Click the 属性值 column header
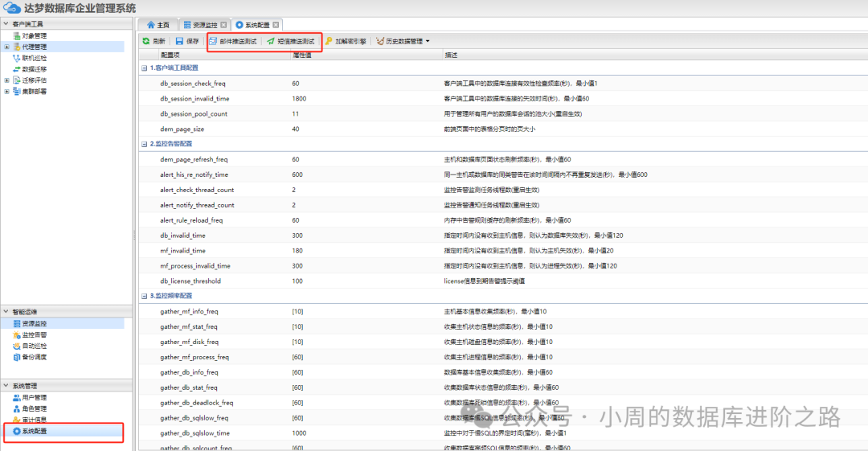 point(301,55)
